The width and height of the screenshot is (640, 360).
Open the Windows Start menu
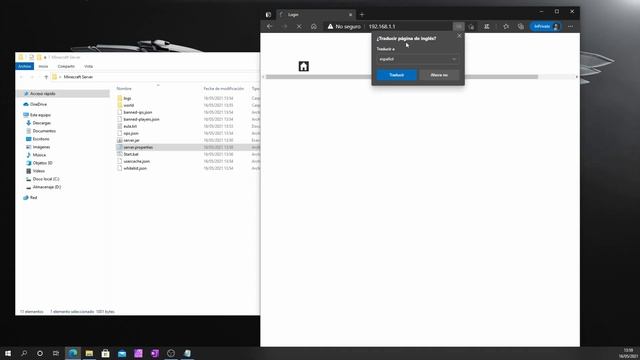pyautogui.click(x=8, y=353)
